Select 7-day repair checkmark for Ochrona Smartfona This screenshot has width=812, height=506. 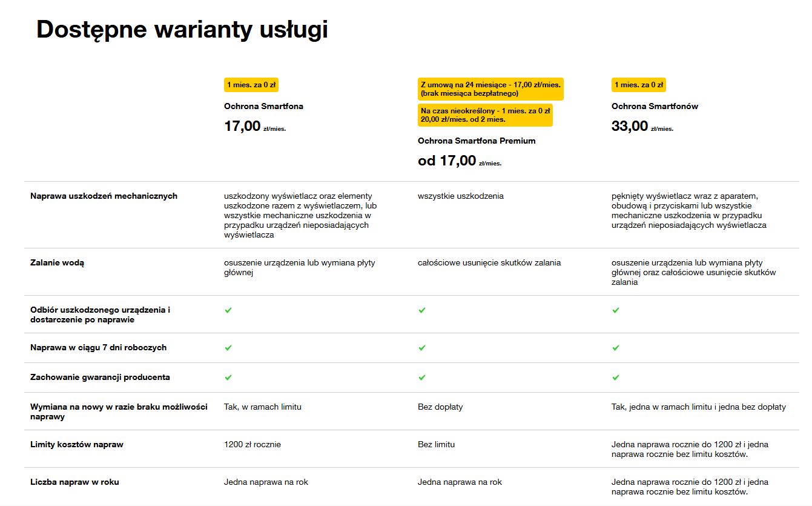pyautogui.click(x=228, y=348)
